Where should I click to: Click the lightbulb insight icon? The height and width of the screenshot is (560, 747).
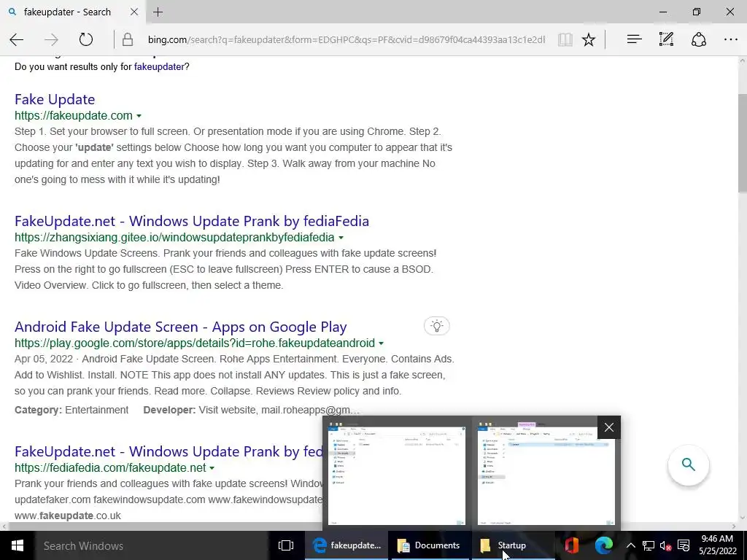click(x=436, y=326)
